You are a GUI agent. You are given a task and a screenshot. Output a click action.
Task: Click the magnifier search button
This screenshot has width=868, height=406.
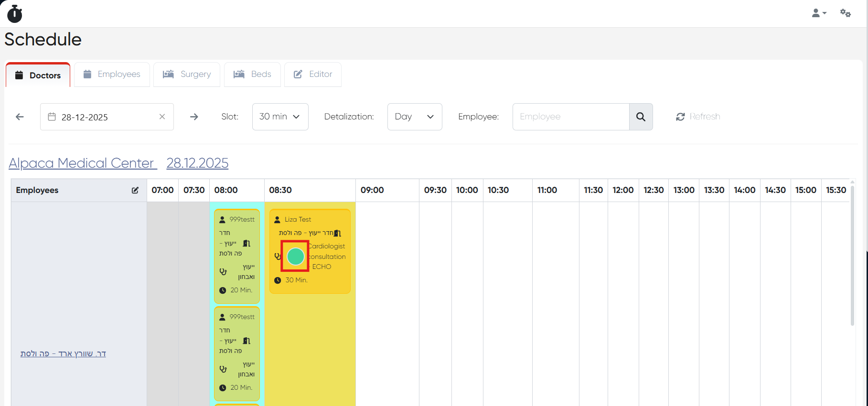641,117
